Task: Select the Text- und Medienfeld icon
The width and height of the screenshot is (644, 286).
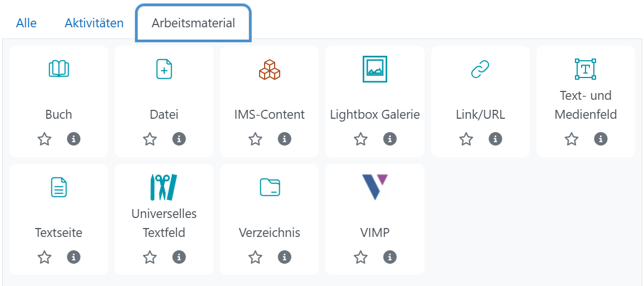Action: point(585,69)
